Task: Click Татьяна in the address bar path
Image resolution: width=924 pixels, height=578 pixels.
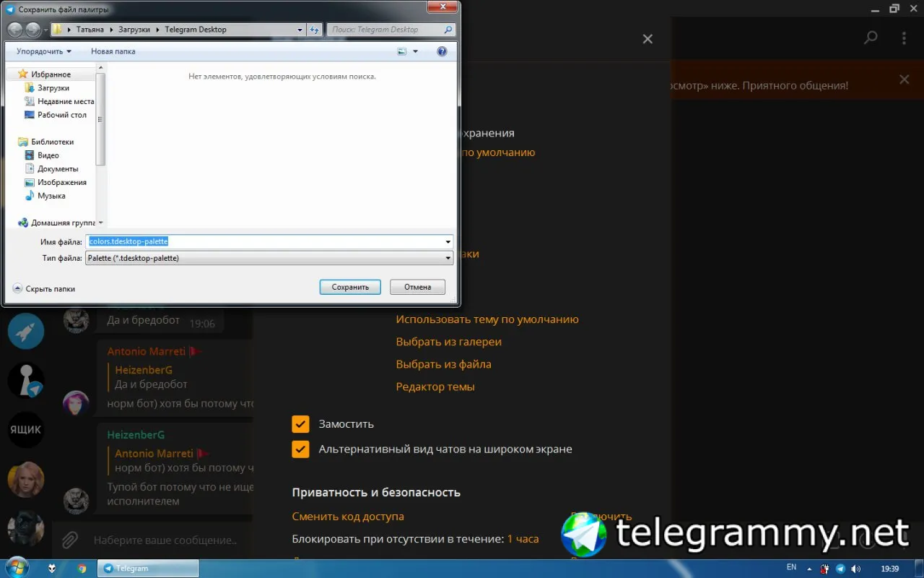Action: (90, 30)
